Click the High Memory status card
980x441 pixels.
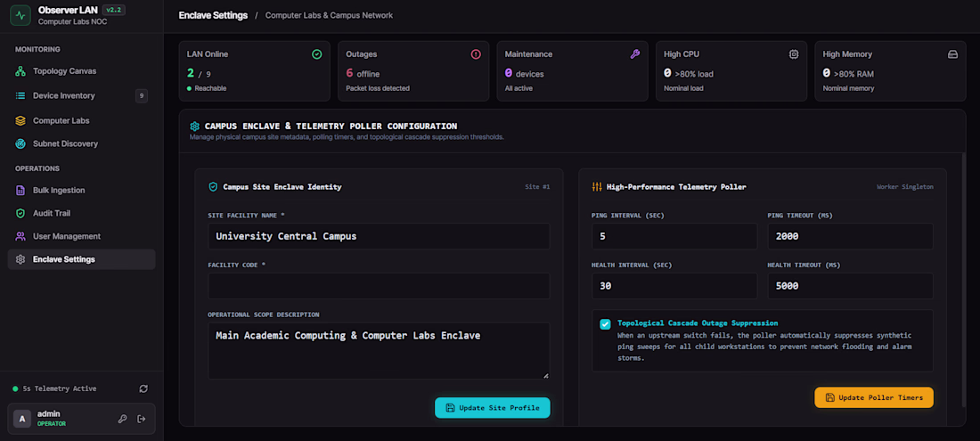pos(891,71)
